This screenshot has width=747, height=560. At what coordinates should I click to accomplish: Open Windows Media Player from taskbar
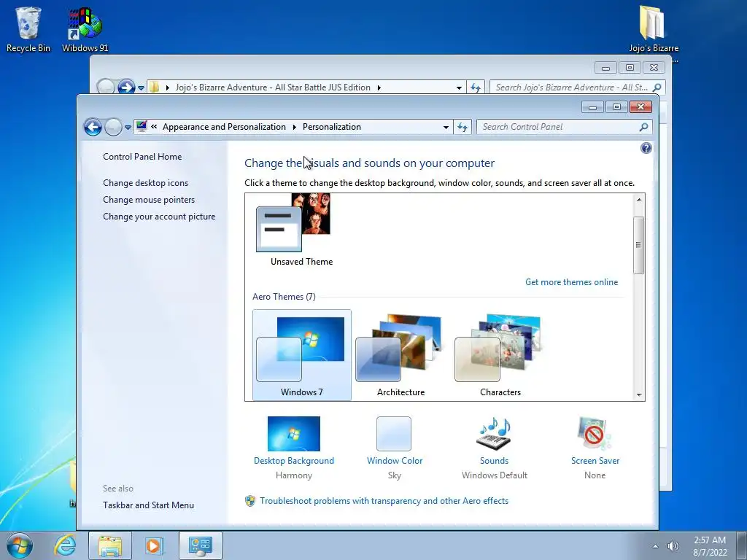click(x=154, y=545)
